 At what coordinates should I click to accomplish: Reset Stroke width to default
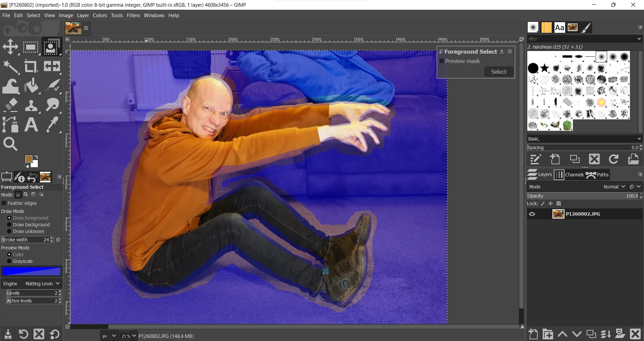[x=58, y=240]
